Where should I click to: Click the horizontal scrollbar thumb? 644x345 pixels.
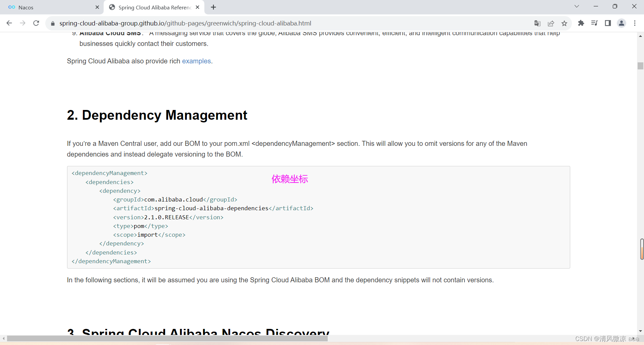point(167,339)
